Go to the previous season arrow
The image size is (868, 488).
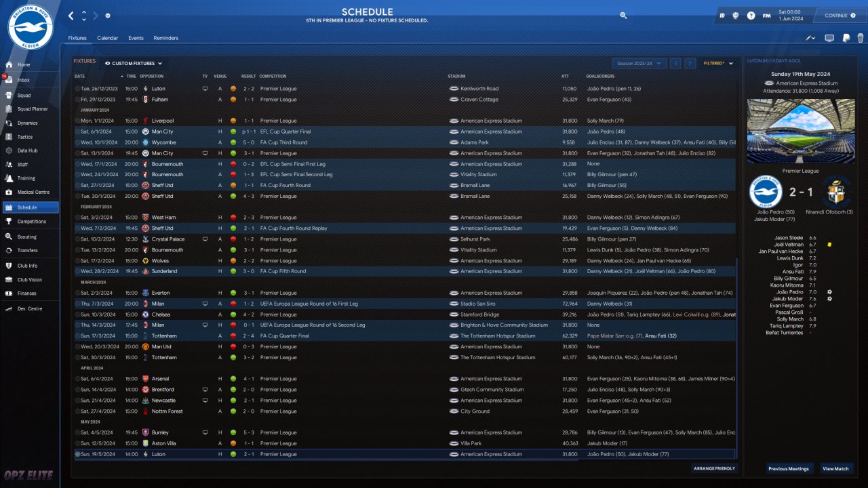(x=675, y=63)
